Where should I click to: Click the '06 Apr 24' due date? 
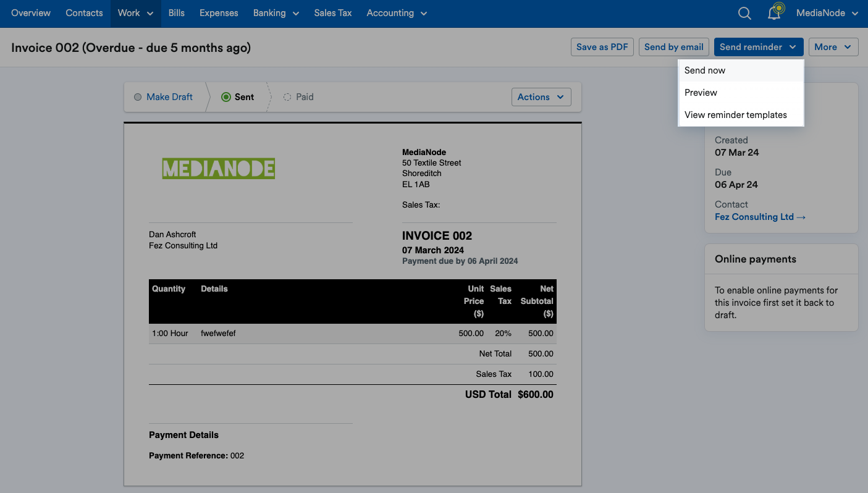(x=736, y=185)
